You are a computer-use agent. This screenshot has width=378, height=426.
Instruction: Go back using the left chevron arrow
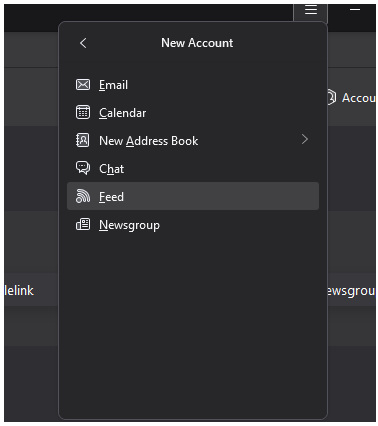click(83, 43)
